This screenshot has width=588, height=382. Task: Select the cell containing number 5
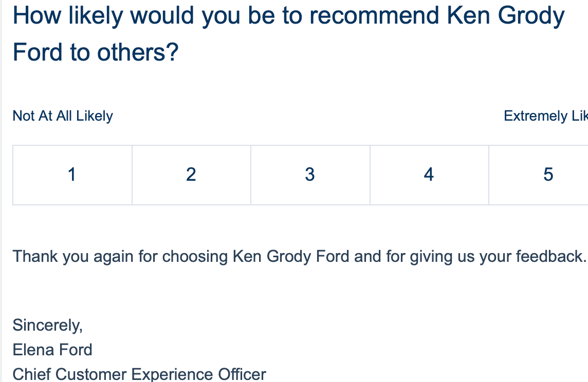click(547, 175)
